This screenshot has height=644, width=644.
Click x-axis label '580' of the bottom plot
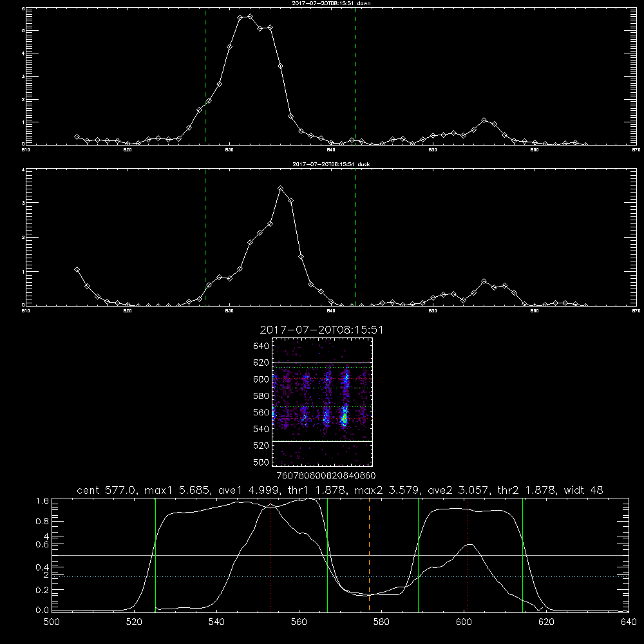381,622
